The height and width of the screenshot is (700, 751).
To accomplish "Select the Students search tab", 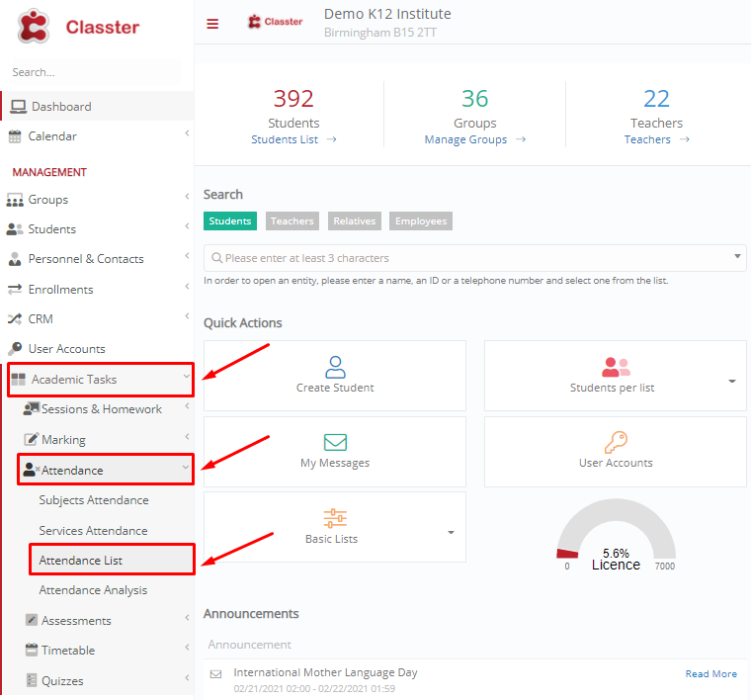I will (x=230, y=220).
